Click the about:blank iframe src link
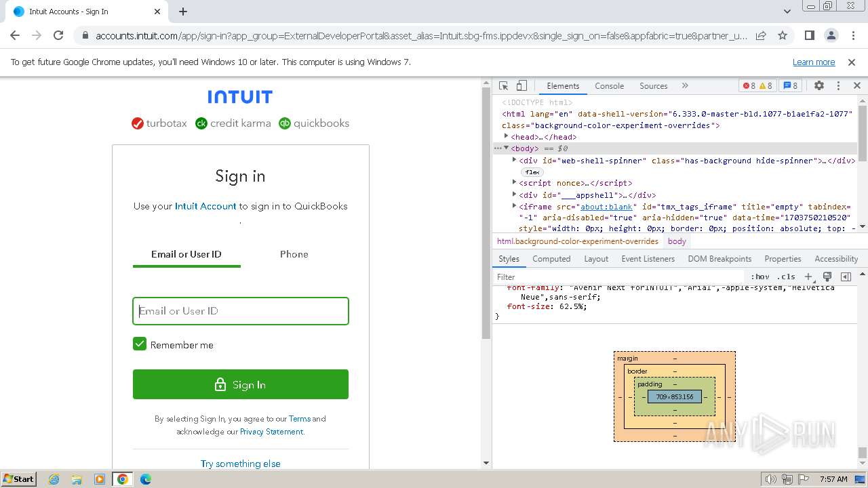868x488 pixels. (x=606, y=207)
